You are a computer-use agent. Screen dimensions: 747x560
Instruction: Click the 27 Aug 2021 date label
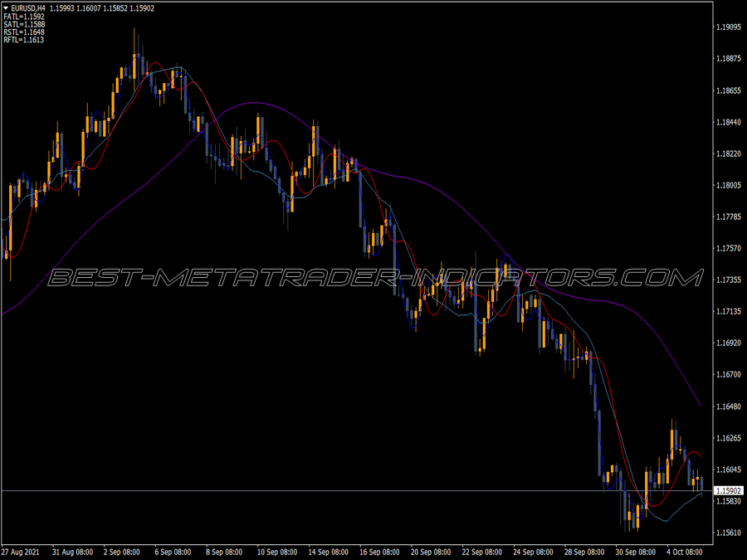(21, 552)
